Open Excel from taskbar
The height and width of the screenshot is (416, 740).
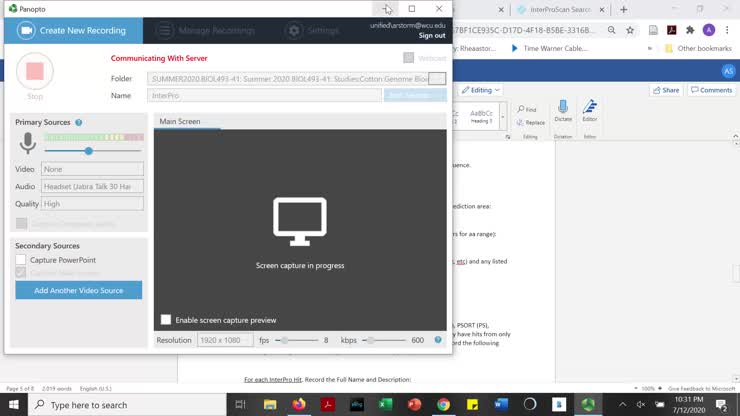click(386, 405)
